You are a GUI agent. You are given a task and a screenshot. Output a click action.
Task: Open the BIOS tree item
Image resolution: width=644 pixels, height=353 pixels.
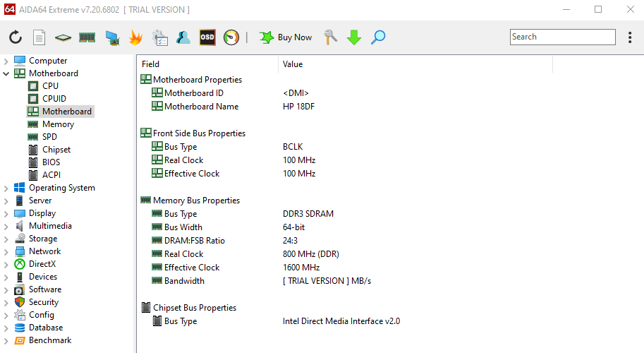[x=51, y=162]
